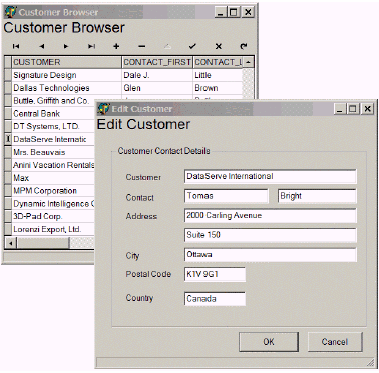The width and height of the screenshot is (379, 373).
Task: Insert a new record with plus icon
Action: click(x=116, y=46)
